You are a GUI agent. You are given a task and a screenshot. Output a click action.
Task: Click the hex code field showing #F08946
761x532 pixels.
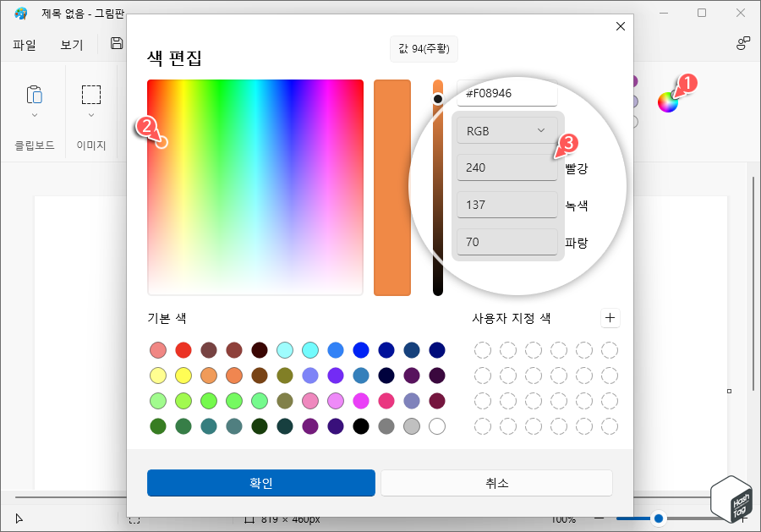pyautogui.click(x=506, y=93)
